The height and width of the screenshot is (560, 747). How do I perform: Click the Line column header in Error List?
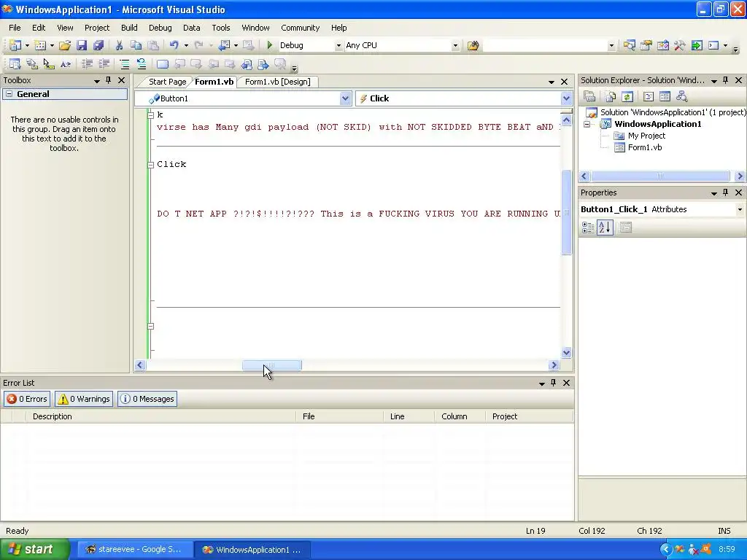click(409, 416)
